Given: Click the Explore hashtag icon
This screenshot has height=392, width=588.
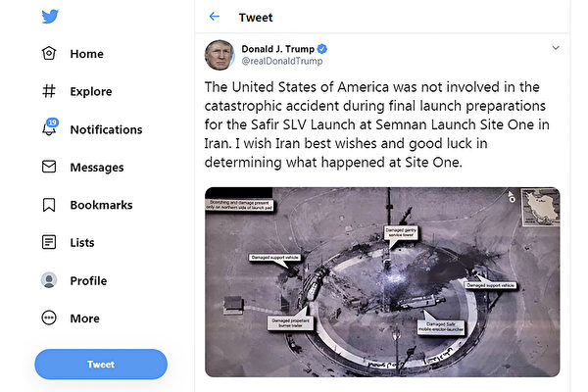Looking at the screenshot, I should click(49, 91).
